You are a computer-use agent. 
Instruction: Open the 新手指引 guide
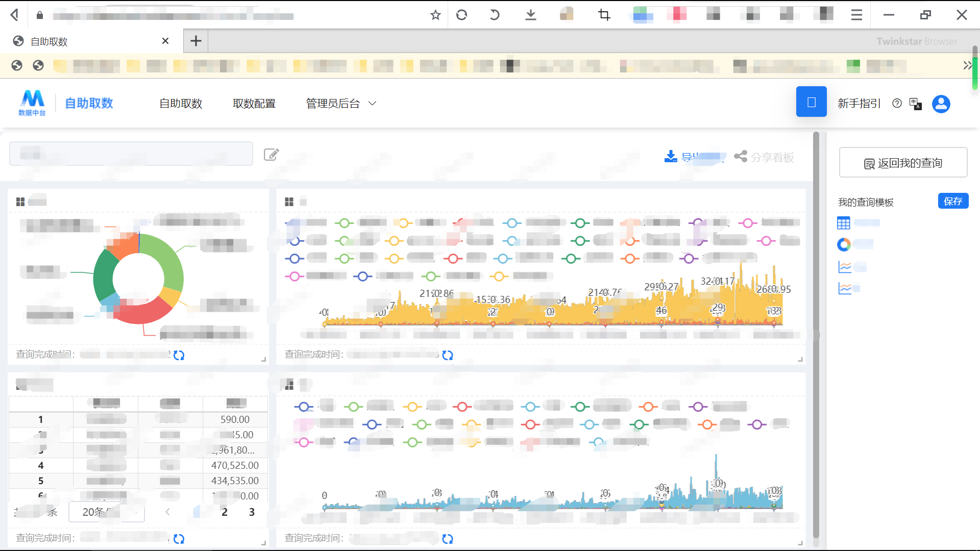[x=859, y=104]
